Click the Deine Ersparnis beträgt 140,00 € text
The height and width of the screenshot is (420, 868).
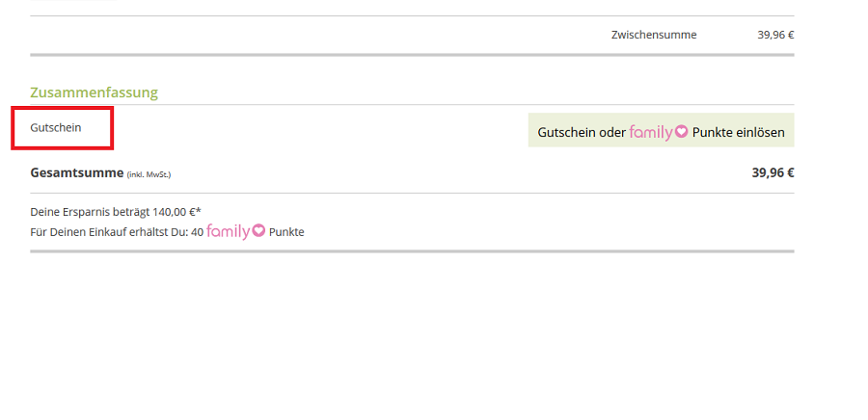116,212
